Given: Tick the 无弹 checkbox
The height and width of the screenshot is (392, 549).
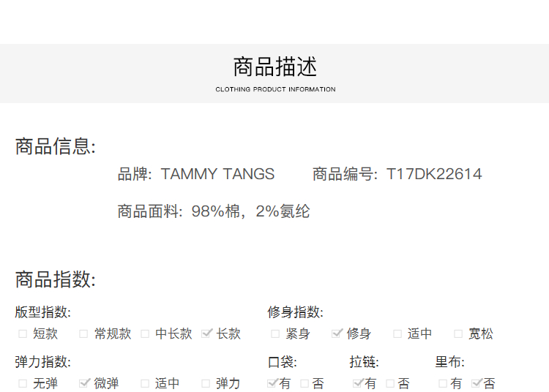Looking at the screenshot, I should tap(23, 383).
